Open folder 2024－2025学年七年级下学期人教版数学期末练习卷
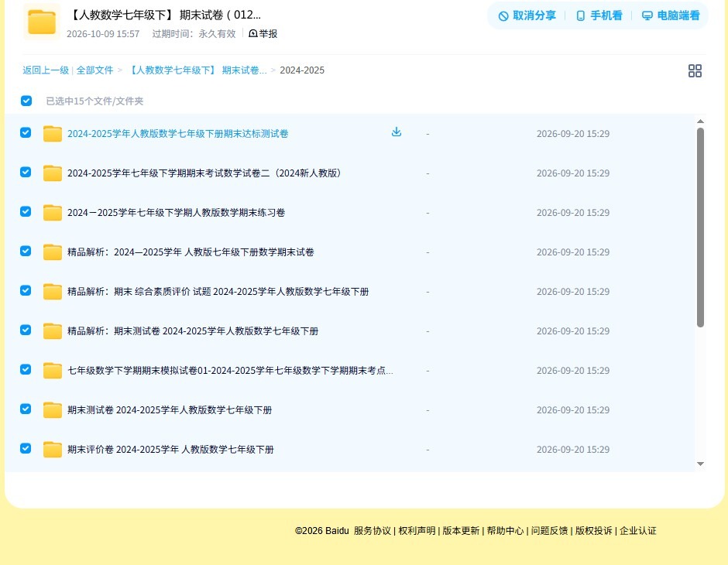The height and width of the screenshot is (565, 728). click(176, 212)
